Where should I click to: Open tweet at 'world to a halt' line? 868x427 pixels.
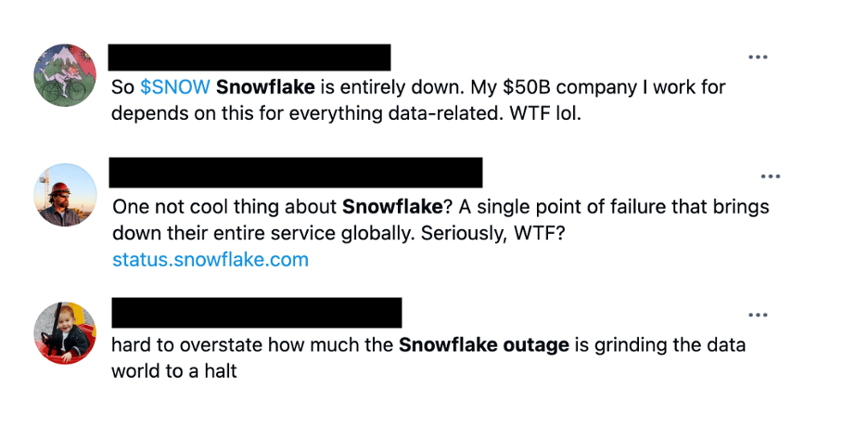pyautogui.click(x=173, y=371)
